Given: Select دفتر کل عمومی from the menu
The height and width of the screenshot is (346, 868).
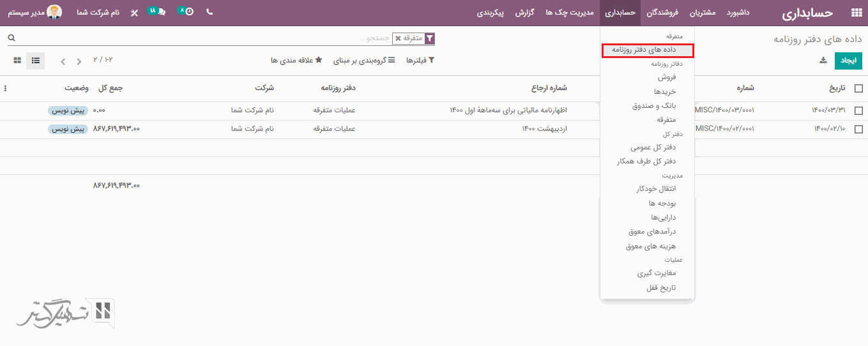Looking at the screenshot, I should pos(652,147).
